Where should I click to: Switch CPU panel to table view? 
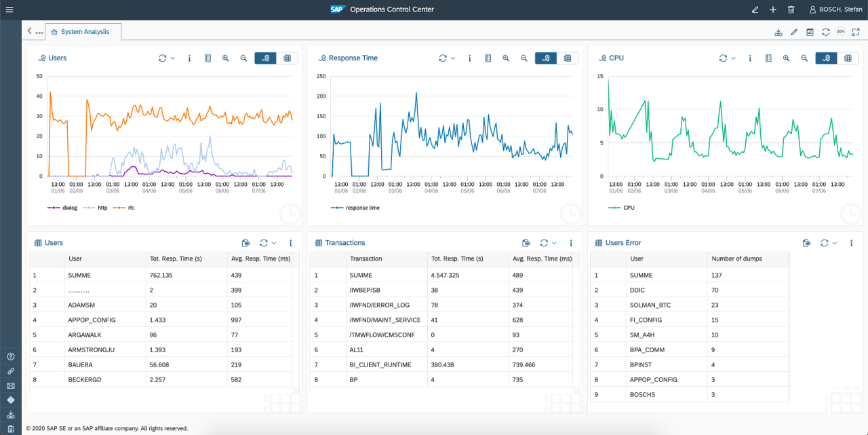click(x=848, y=58)
